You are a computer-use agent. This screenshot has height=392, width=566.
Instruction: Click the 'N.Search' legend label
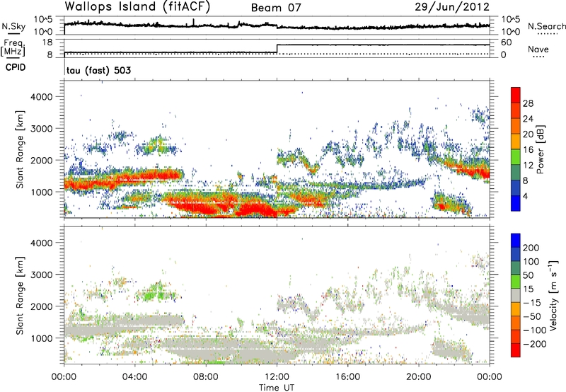pos(547,26)
